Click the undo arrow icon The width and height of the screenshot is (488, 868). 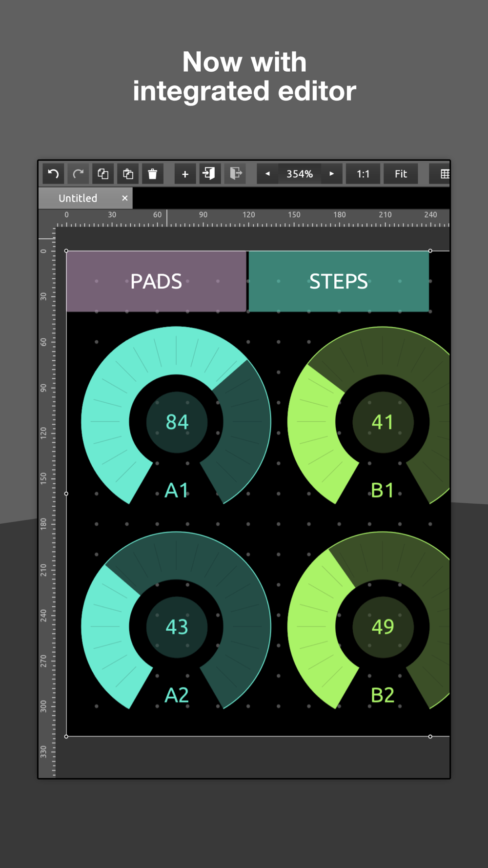53,174
